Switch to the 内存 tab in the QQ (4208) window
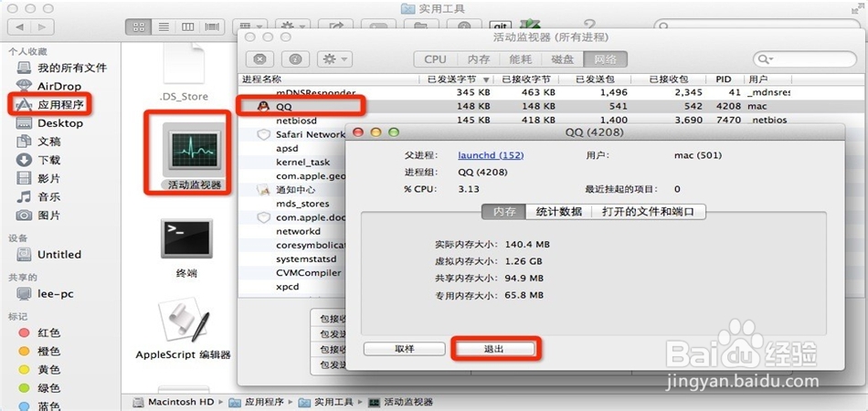 click(504, 212)
